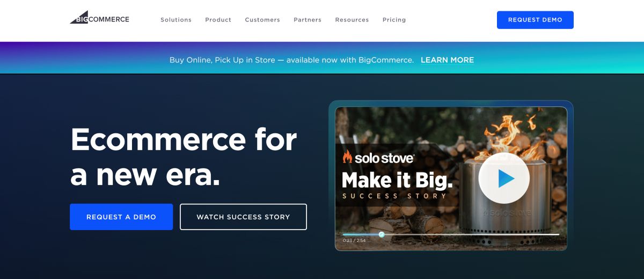Open the Resources navigation menu

click(352, 20)
